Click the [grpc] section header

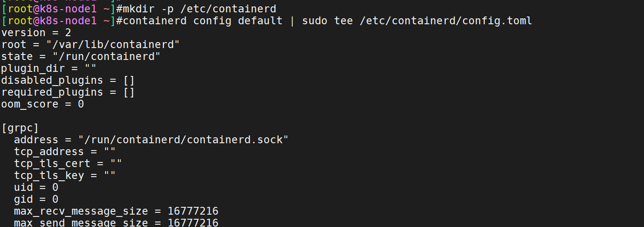20,128
